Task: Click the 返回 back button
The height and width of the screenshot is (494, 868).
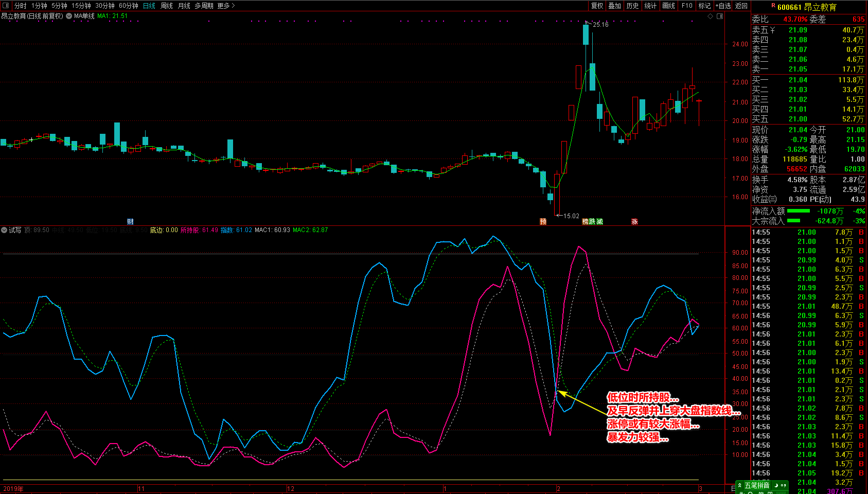Action: [x=741, y=6]
